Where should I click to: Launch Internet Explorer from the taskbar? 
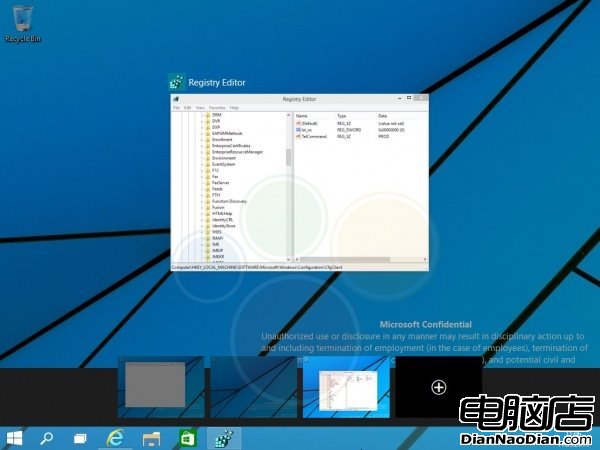(115, 438)
